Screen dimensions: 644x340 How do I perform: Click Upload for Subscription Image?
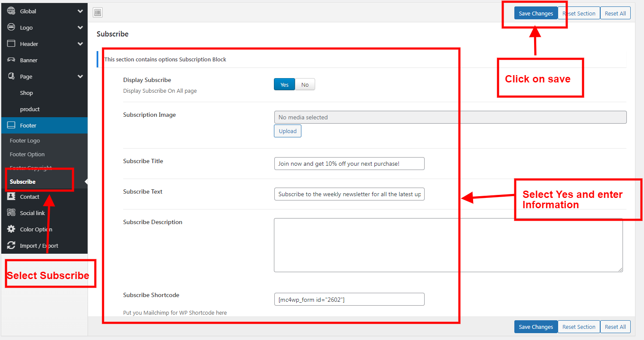point(287,131)
